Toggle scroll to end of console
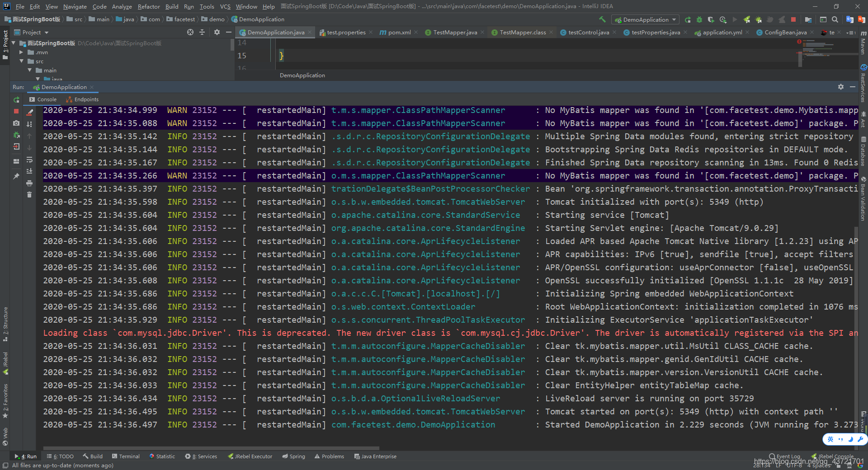 (x=29, y=171)
